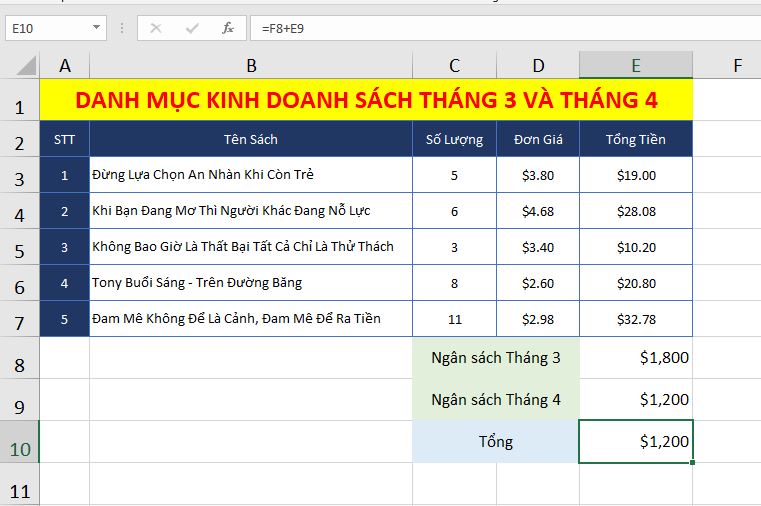Click the price cell $2.60
This screenshot has width=761, height=506.
coord(538,282)
